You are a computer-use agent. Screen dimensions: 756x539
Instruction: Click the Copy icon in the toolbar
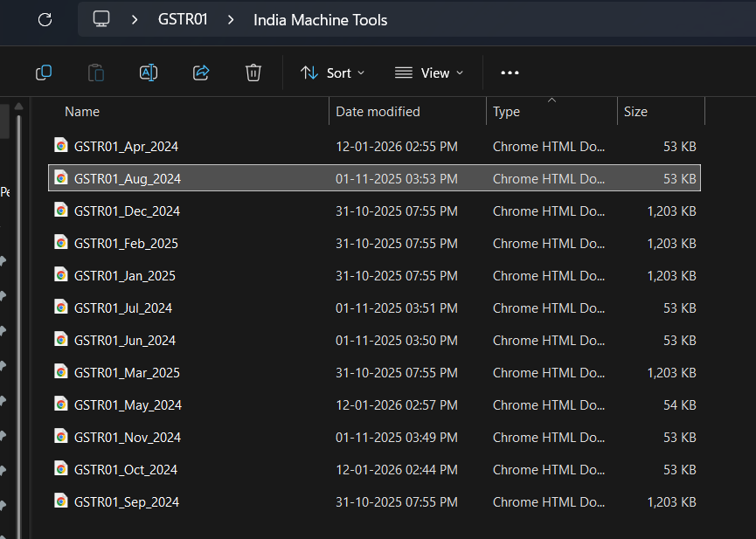point(44,73)
